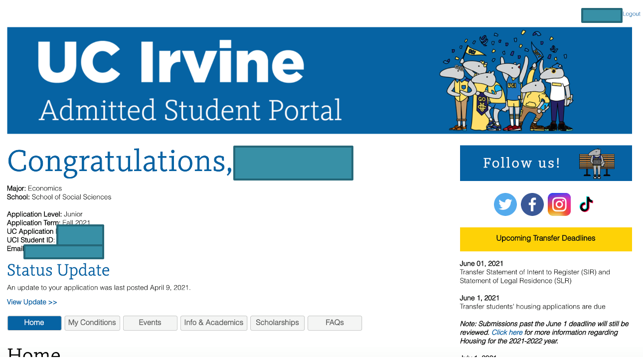644x364 pixels.
Task: Switch to the My Conditions tab
Action: 92,323
